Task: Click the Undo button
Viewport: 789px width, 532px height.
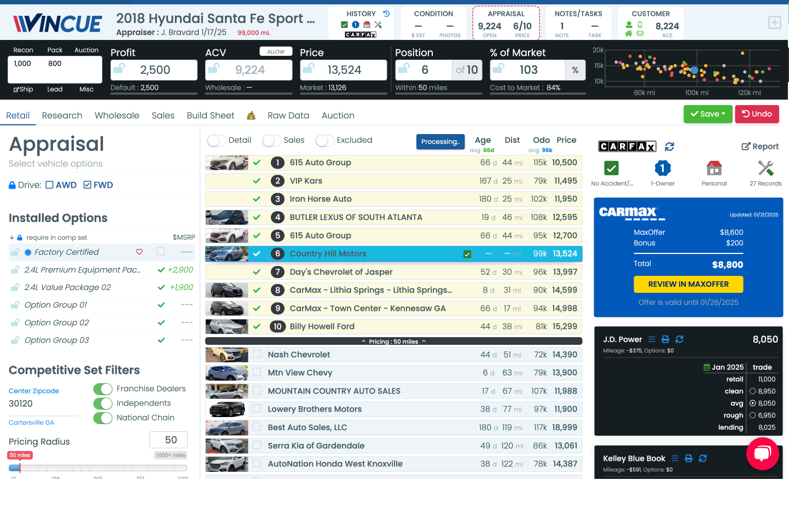Action: click(757, 114)
